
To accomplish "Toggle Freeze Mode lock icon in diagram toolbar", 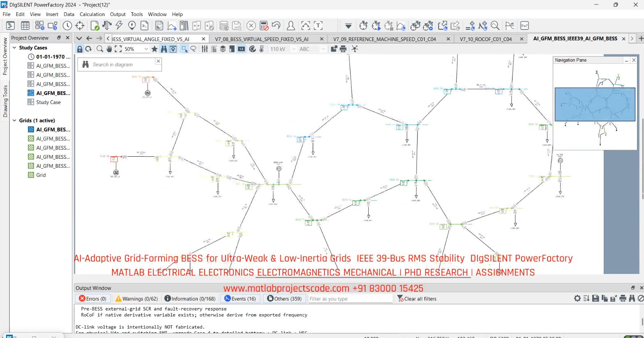I will coord(80,49).
